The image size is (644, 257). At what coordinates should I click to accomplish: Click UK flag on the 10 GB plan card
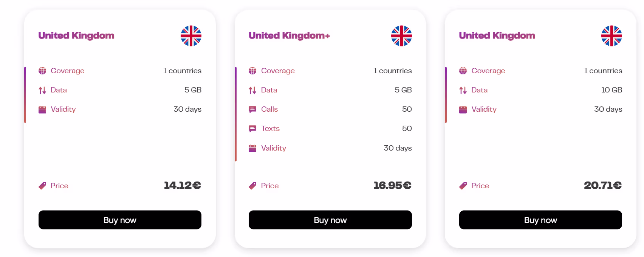click(x=611, y=36)
